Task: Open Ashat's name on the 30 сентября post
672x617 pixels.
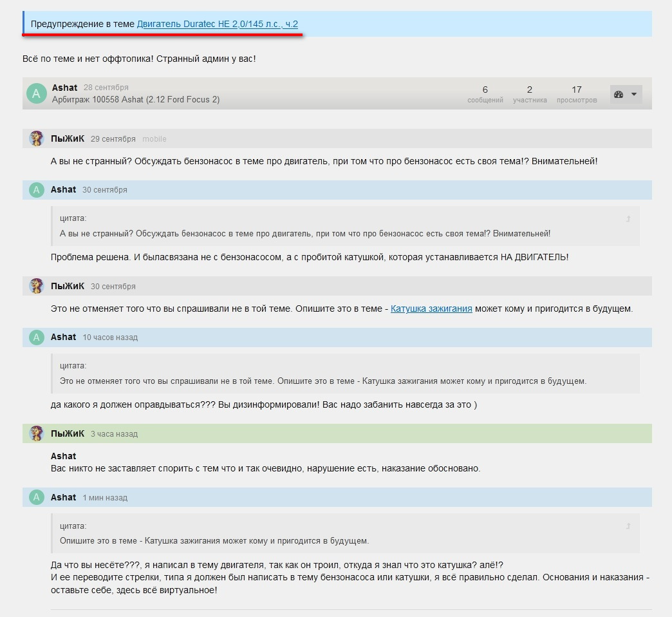Action: (x=64, y=189)
